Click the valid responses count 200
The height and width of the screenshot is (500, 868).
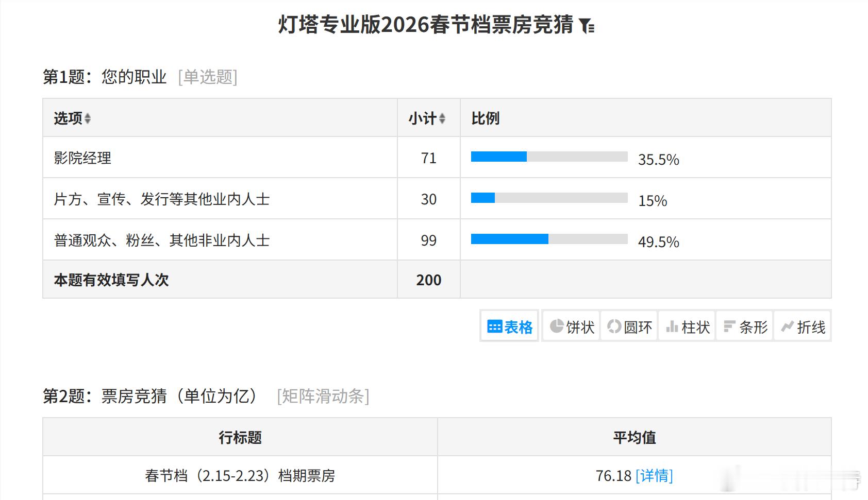click(x=428, y=280)
